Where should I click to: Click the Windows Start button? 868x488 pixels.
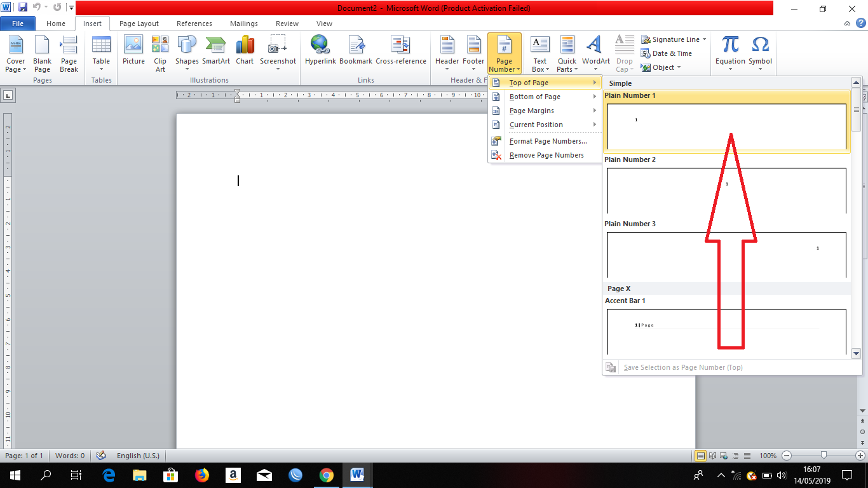pyautogui.click(x=15, y=475)
